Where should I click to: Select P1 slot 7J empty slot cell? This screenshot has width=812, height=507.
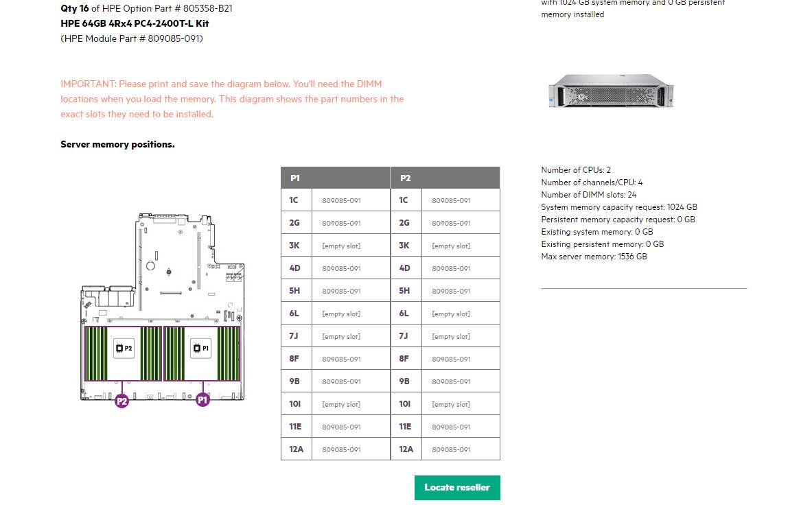click(341, 336)
